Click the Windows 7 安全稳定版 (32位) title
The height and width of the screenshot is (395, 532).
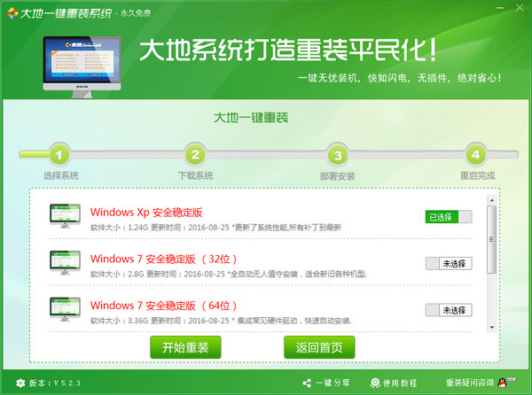(x=163, y=259)
